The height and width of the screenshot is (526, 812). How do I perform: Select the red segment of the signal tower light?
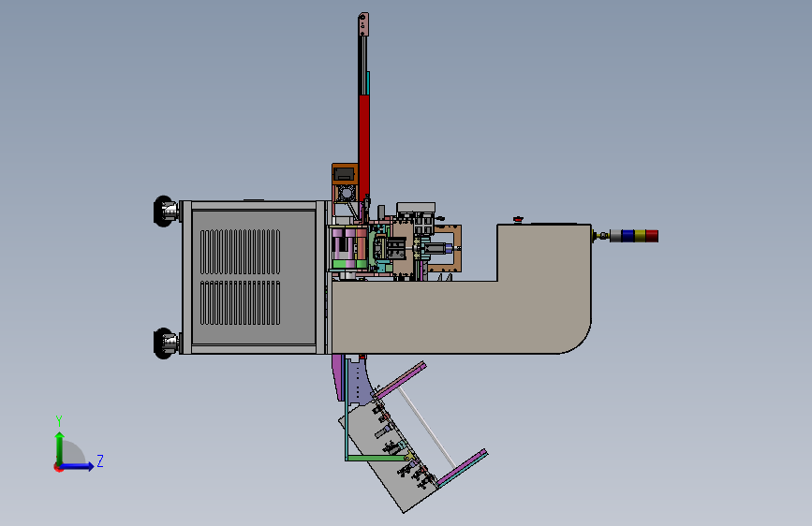tap(652, 236)
